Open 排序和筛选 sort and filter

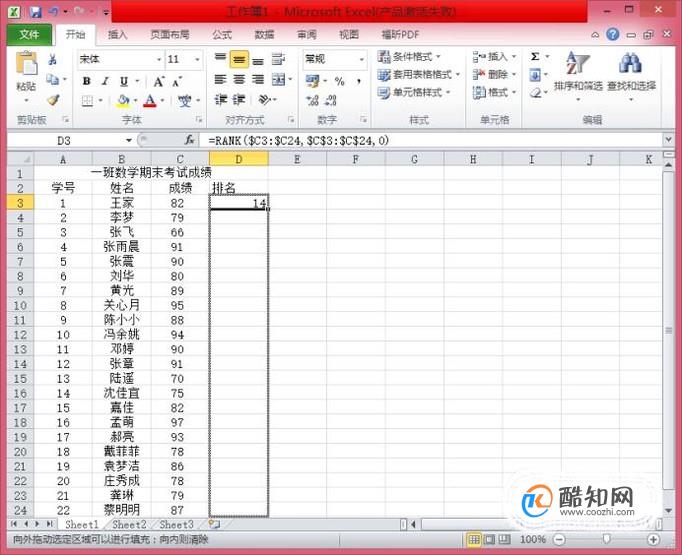(x=578, y=75)
